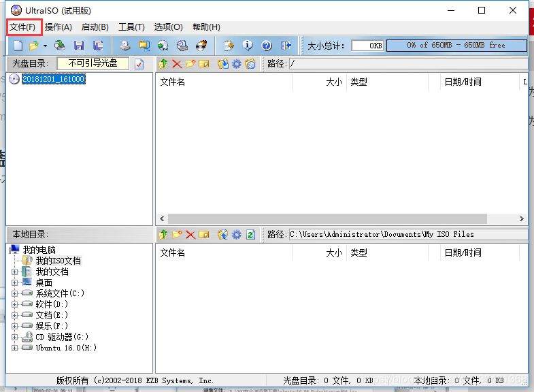The image size is (534, 392).
Task: Open the 帮助(H) menu
Action: (x=206, y=27)
